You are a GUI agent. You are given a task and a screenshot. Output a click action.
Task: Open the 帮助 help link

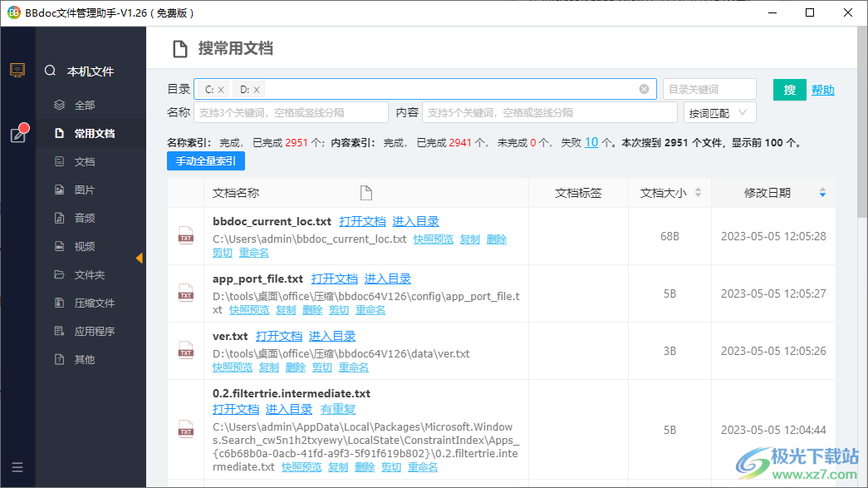[823, 89]
